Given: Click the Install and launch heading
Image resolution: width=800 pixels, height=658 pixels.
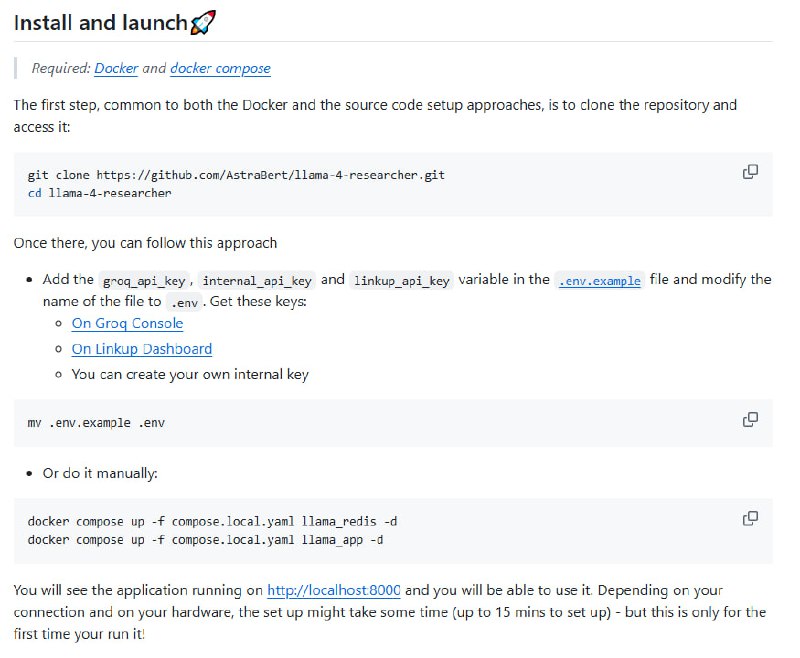Looking at the screenshot, I should [100, 23].
